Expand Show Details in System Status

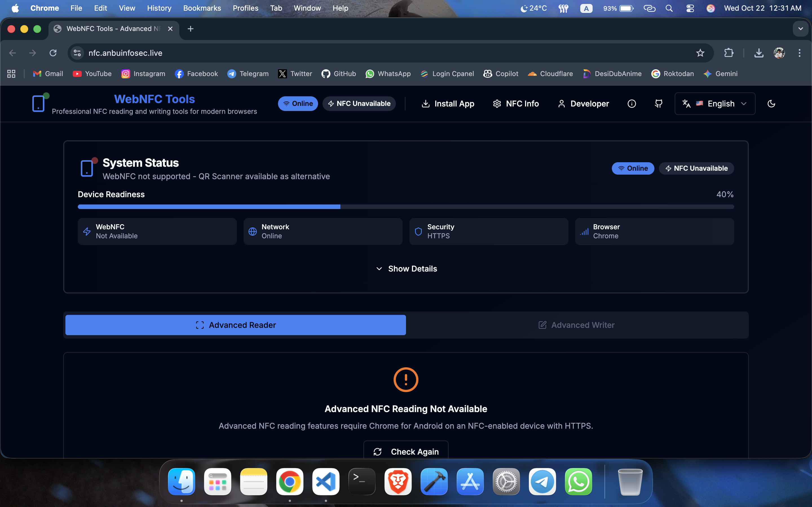click(406, 269)
